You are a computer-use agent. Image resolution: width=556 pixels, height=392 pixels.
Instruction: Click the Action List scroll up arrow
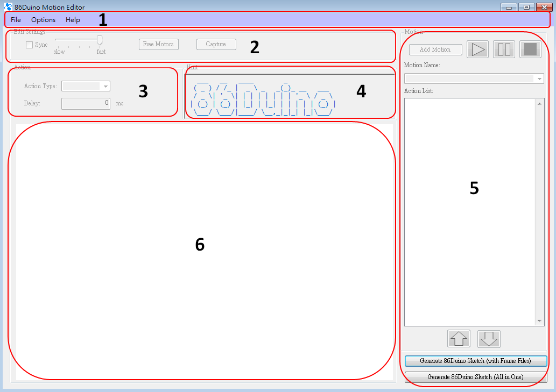(x=539, y=104)
